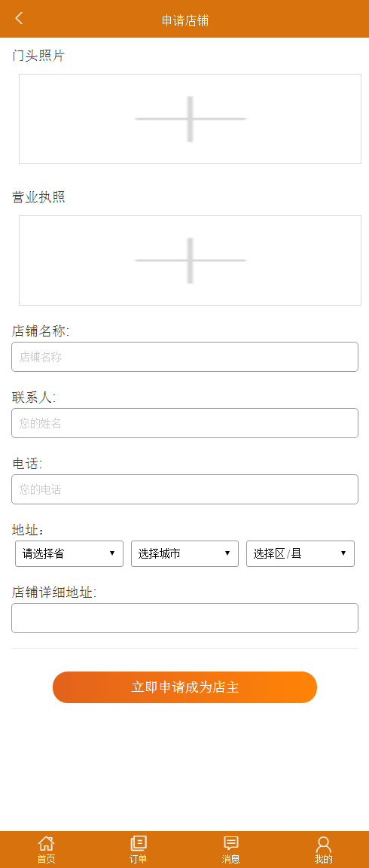Go back using the header arrow

point(19,18)
